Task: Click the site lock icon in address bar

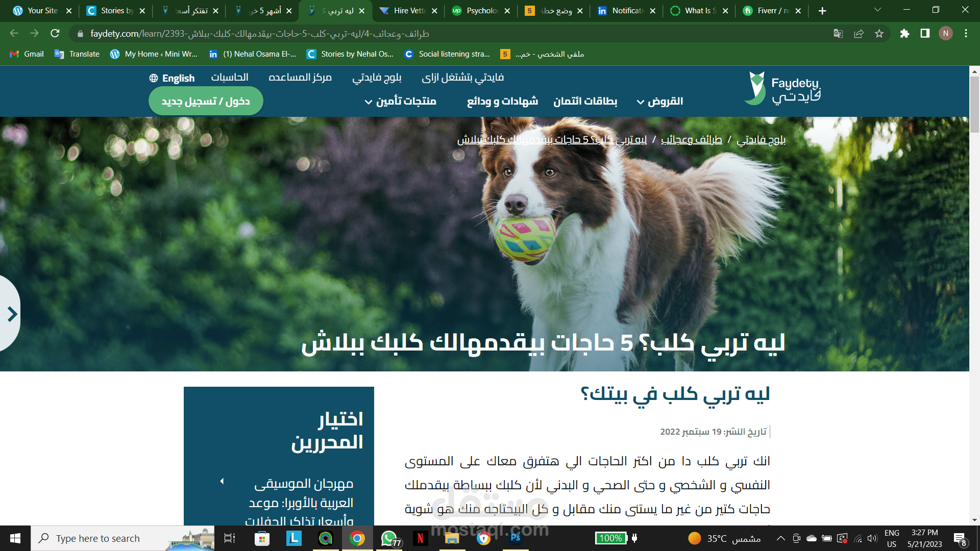Action: coord(80,34)
